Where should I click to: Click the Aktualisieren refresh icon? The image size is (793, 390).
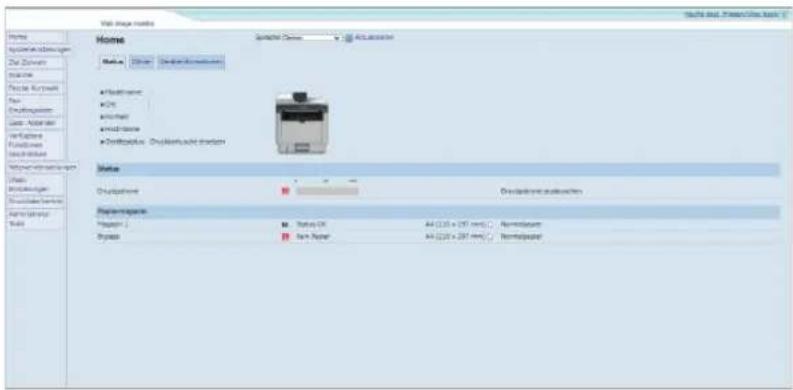click(348, 37)
